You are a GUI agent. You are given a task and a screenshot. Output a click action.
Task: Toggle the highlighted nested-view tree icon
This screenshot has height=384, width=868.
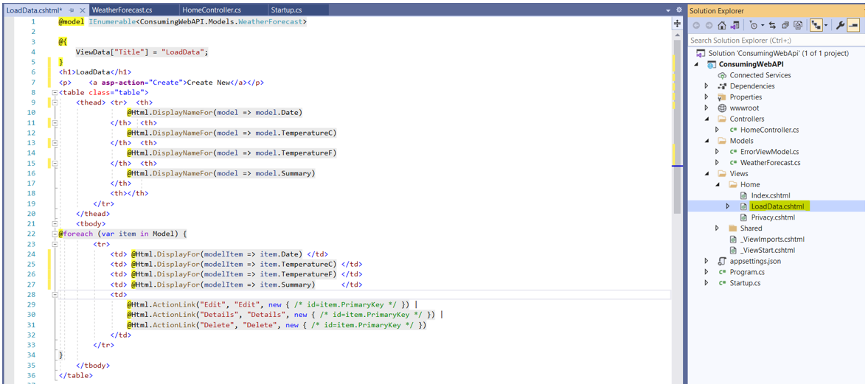816,26
